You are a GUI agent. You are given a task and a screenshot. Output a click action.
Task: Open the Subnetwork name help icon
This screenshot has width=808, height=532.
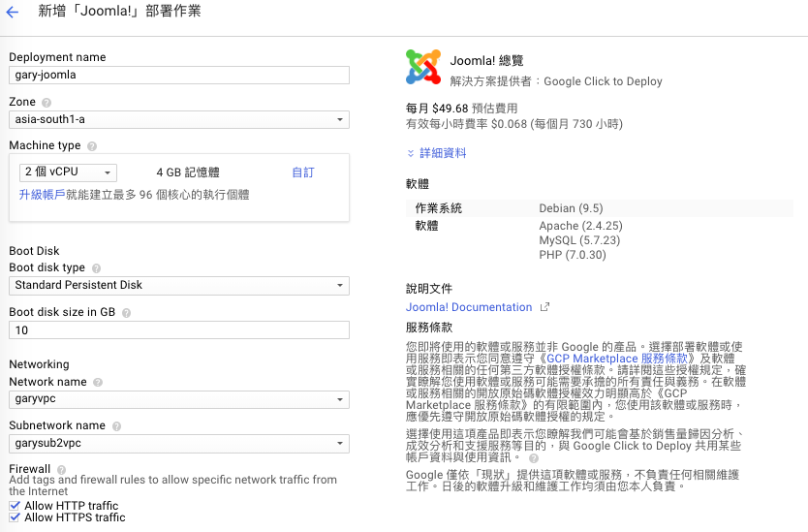116,426
